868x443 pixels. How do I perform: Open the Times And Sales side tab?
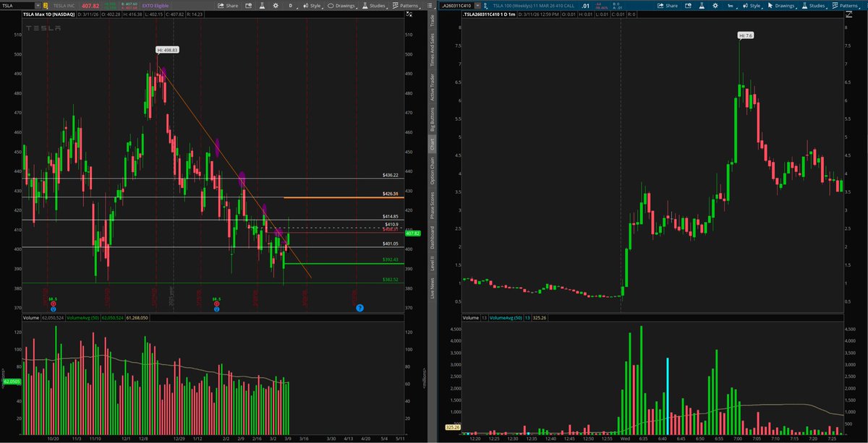[433, 50]
